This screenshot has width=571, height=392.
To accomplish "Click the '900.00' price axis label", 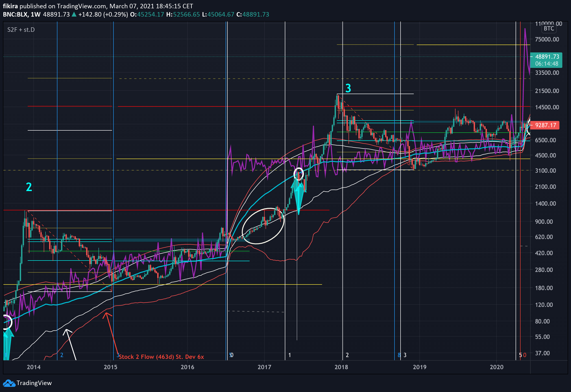I will (x=544, y=222).
